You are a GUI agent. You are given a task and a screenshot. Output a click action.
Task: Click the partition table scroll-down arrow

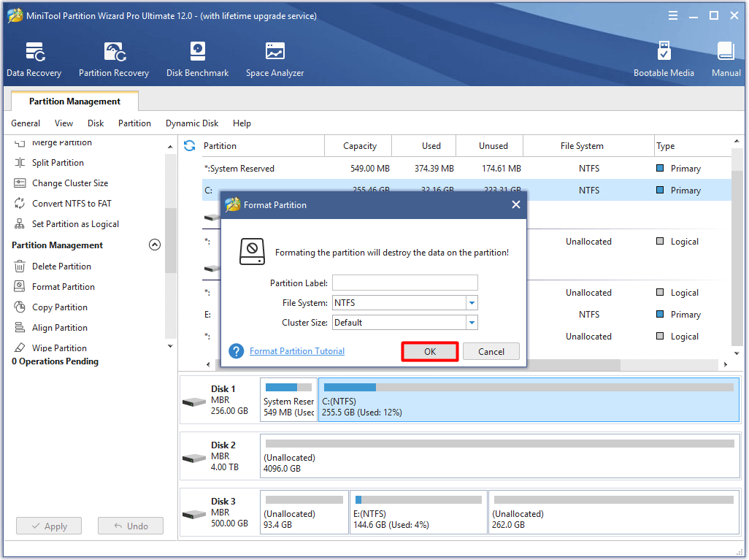(x=737, y=353)
